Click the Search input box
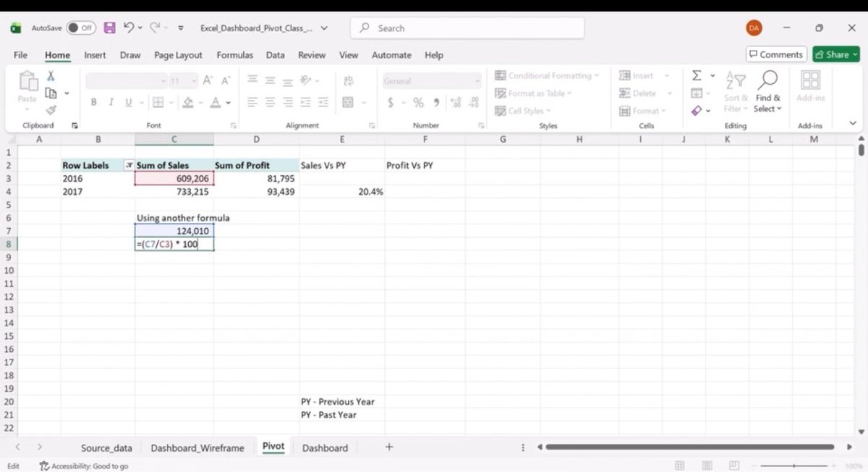Screen dimensions: 868x472 (467, 28)
